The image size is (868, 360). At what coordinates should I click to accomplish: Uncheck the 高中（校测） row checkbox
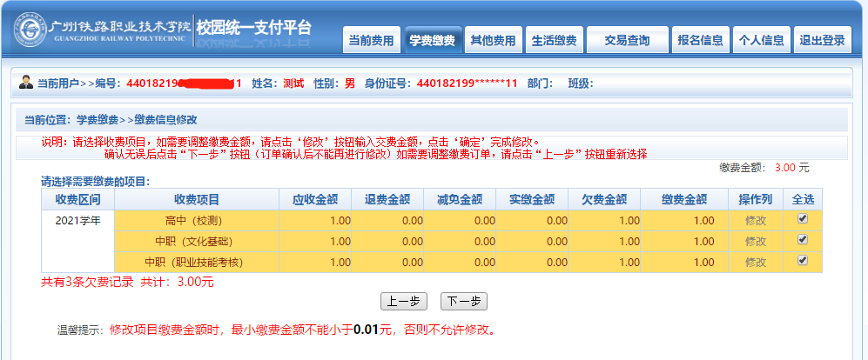point(802,219)
